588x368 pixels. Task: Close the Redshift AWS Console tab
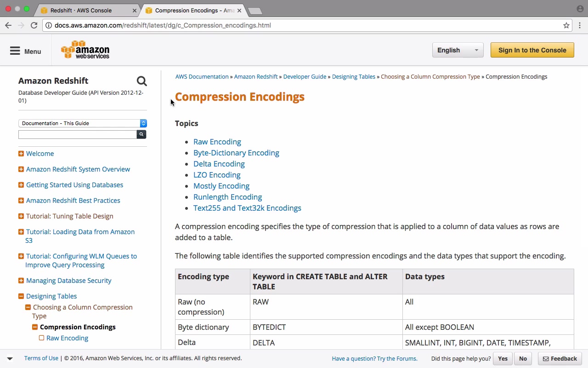pyautogui.click(x=135, y=10)
